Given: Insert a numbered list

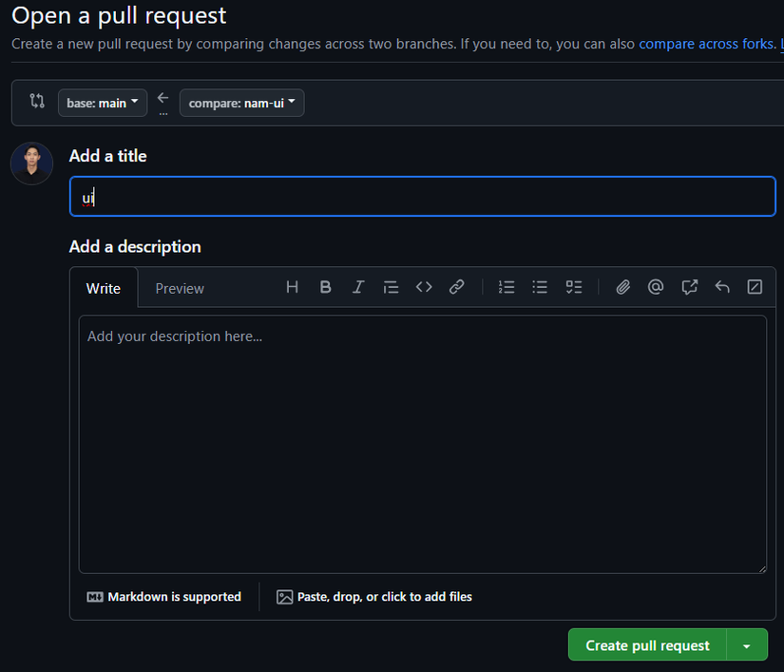Looking at the screenshot, I should point(507,287).
